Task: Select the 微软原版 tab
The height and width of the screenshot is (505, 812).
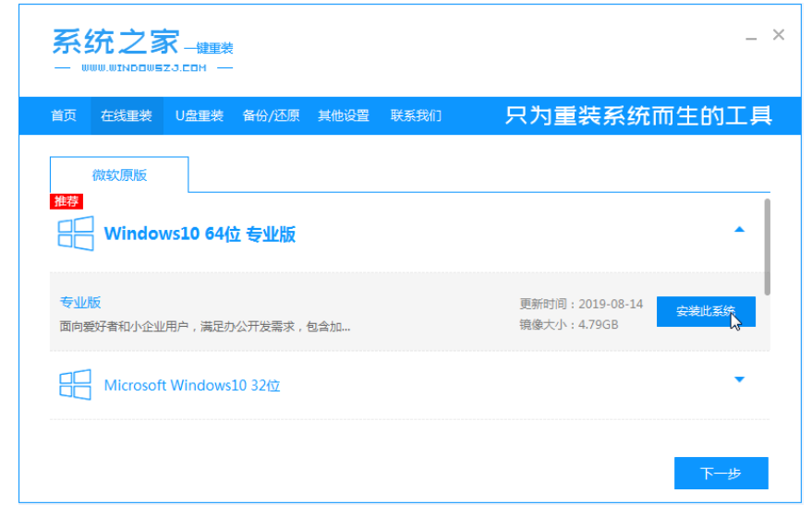Action: click(119, 174)
